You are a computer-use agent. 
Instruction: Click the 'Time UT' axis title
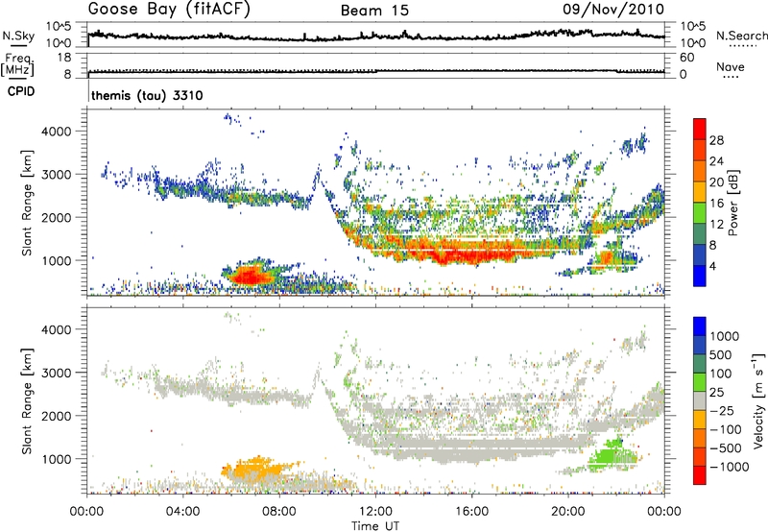[375, 525]
